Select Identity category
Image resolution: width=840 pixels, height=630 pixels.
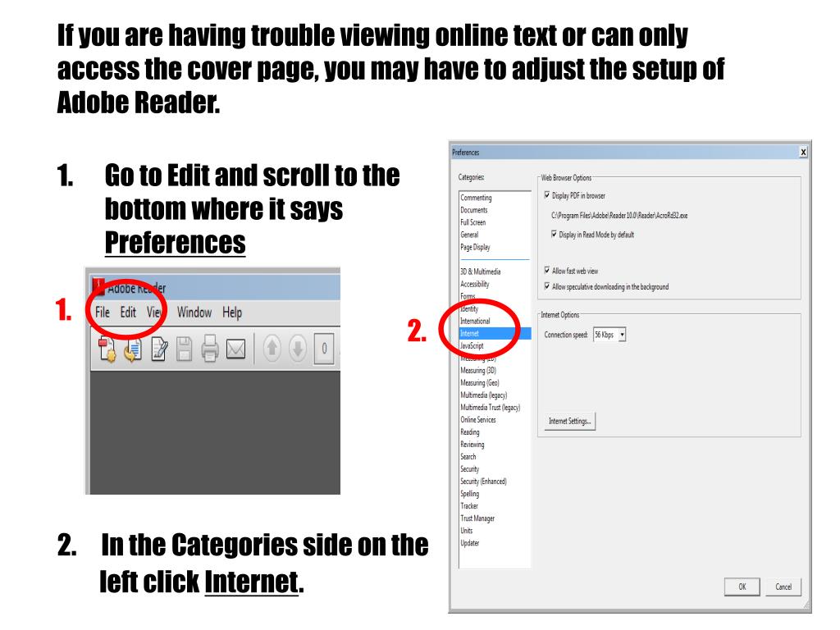pyautogui.click(x=469, y=308)
